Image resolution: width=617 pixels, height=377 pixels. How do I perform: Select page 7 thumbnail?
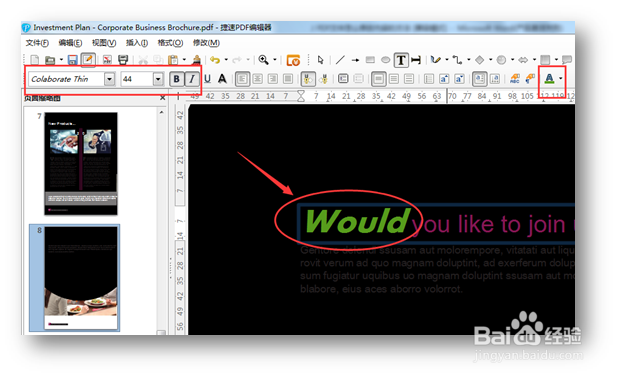tap(81, 164)
